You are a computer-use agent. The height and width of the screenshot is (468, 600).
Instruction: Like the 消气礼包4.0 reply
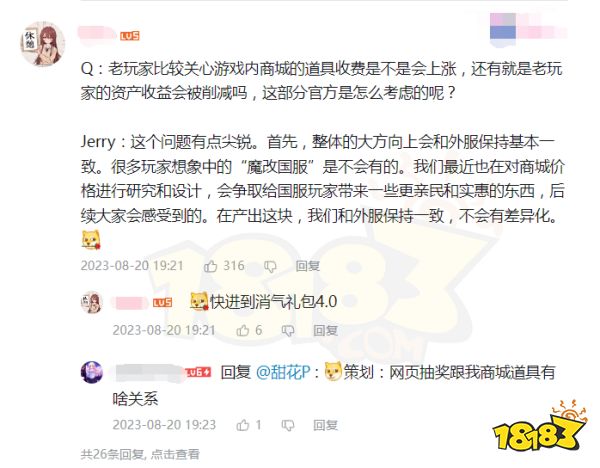pos(243,330)
